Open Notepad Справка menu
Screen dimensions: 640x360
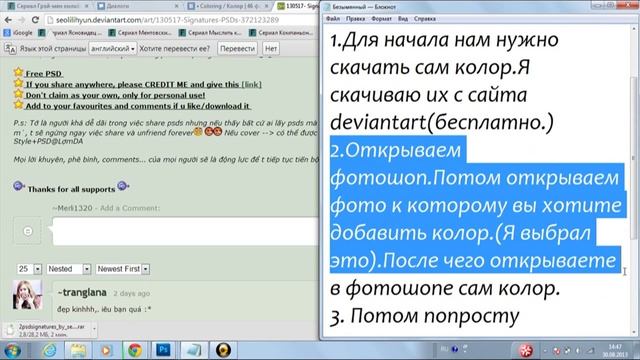[x=425, y=19]
